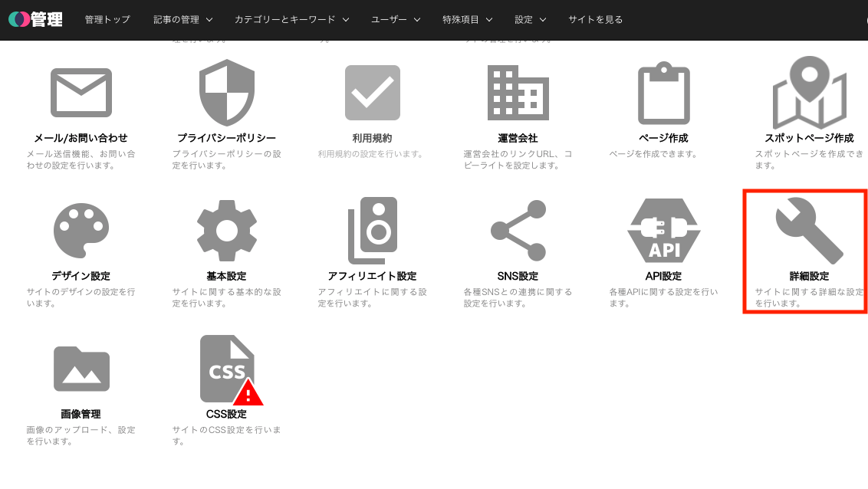Expand the カテゴリーとキーワード dropdown menu
The image size is (868, 489).
pos(291,19)
